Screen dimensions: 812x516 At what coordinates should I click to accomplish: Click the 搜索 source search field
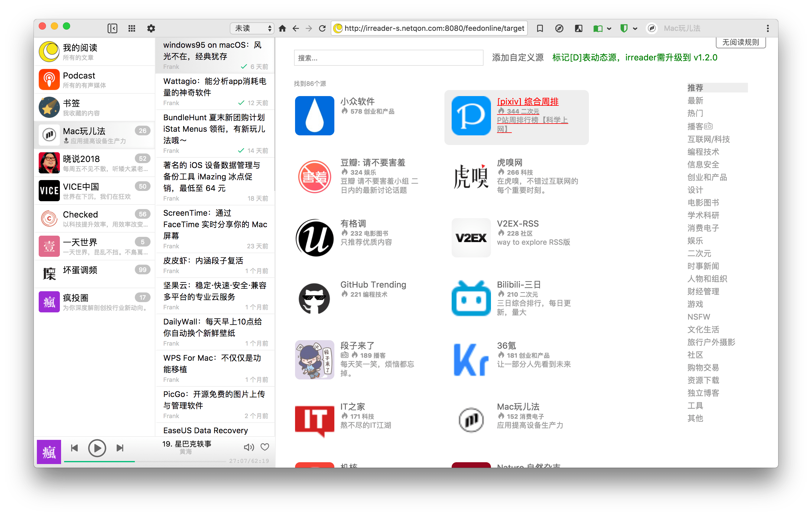(388, 58)
